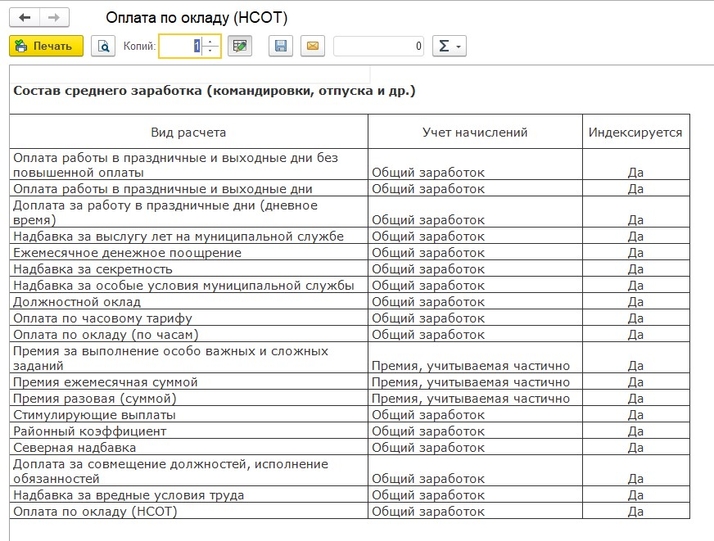Open print preview with magnifier icon

(102, 46)
